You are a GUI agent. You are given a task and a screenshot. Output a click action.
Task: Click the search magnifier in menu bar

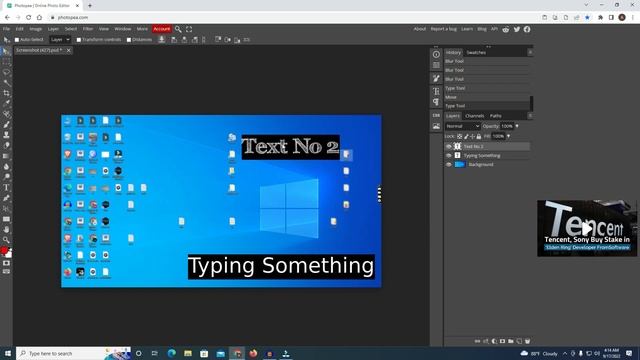[178, 29]
